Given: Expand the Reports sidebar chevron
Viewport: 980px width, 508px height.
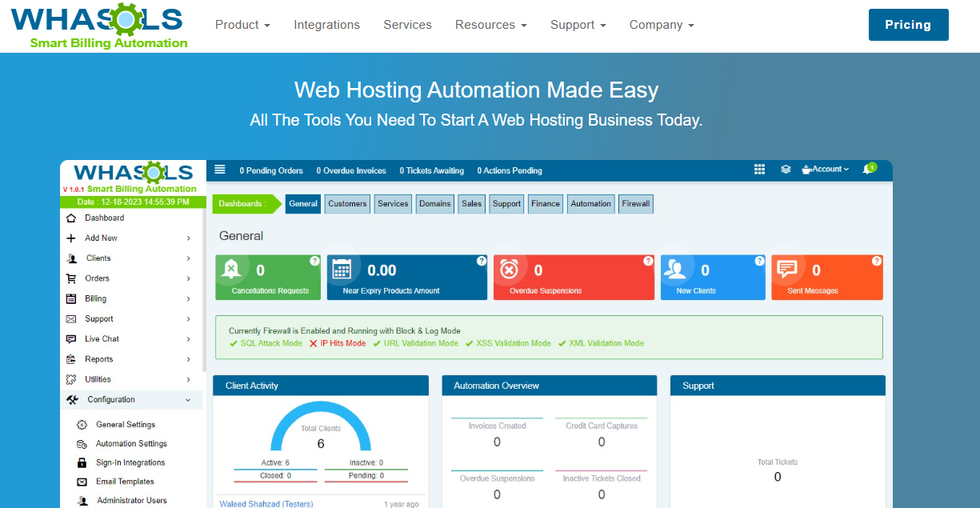Looking at the screenshot, I should coord(189,359).
